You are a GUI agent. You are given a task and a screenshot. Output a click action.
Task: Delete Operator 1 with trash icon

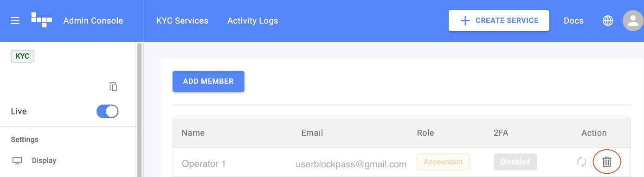(607, 162)
